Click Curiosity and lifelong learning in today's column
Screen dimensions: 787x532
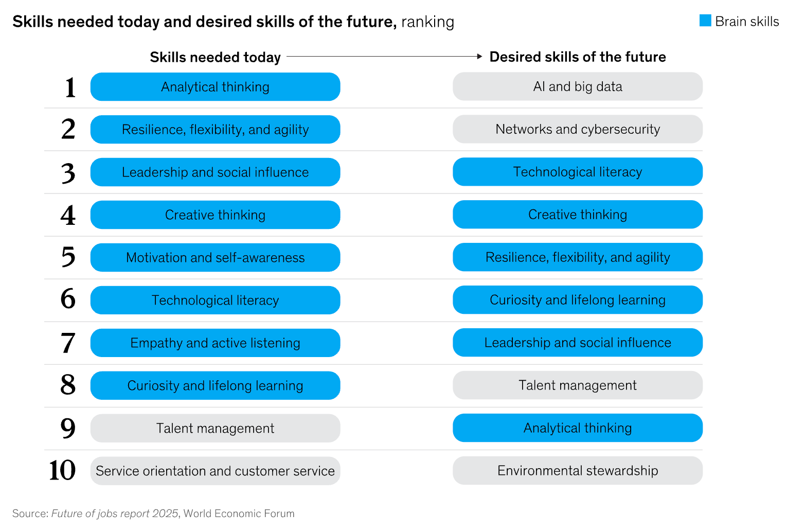click(x=215, y=385)
